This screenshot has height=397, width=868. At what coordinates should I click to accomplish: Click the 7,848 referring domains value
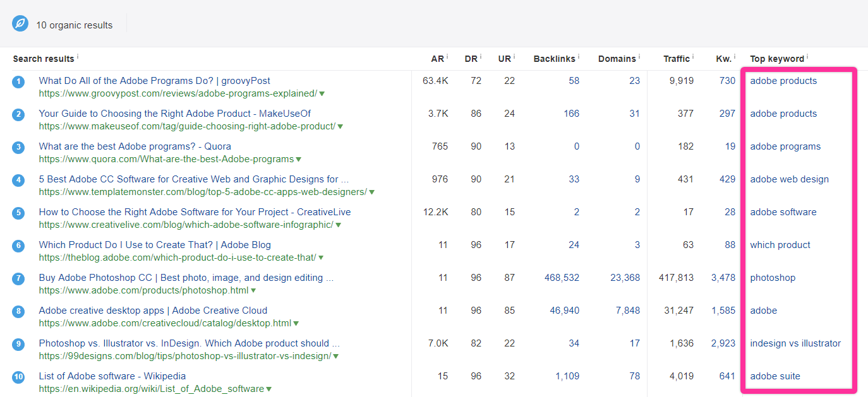point(628,311)
